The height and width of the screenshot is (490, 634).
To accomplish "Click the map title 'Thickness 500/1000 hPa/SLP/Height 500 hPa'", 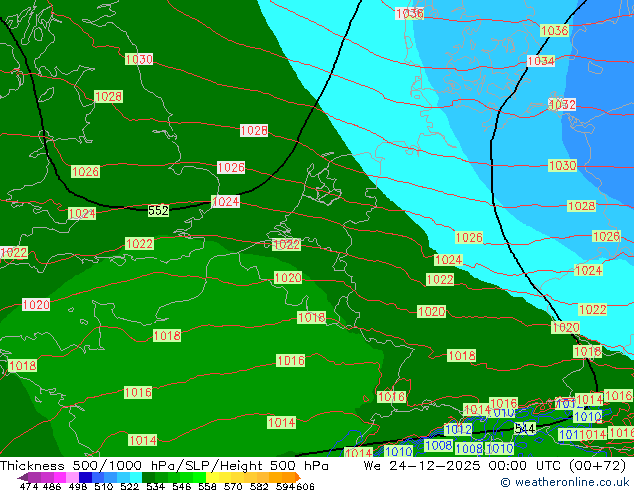I will [x=164, y=466].
